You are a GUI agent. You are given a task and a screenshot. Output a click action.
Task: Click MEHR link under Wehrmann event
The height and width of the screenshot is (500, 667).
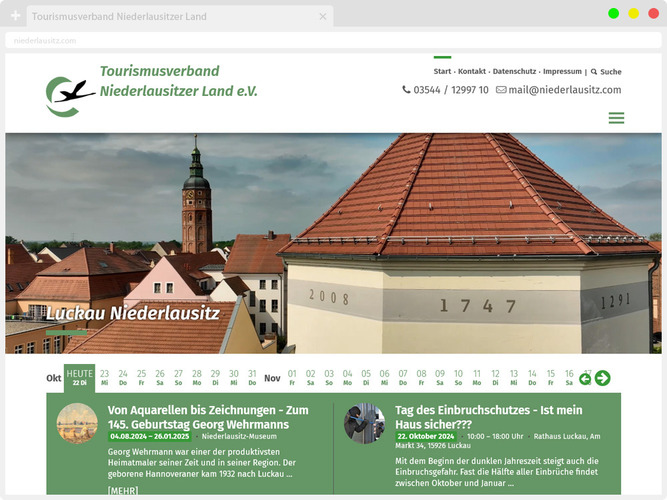coord(123,490)
